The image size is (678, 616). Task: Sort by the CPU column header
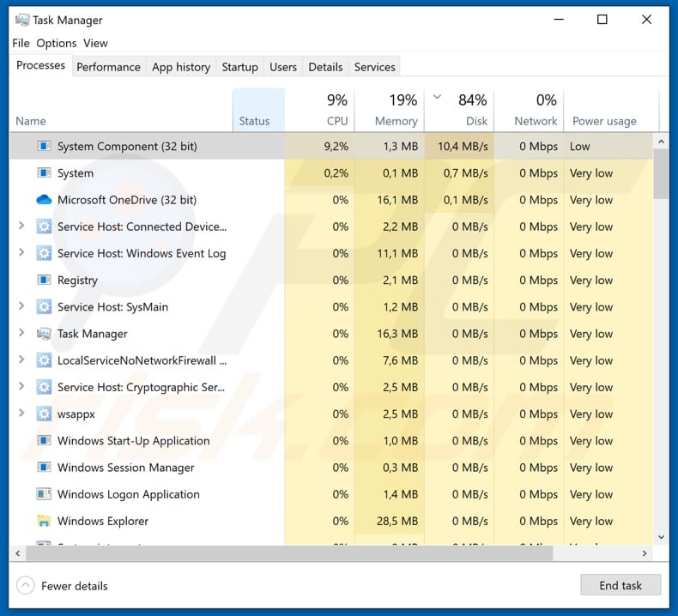[319, 110]
